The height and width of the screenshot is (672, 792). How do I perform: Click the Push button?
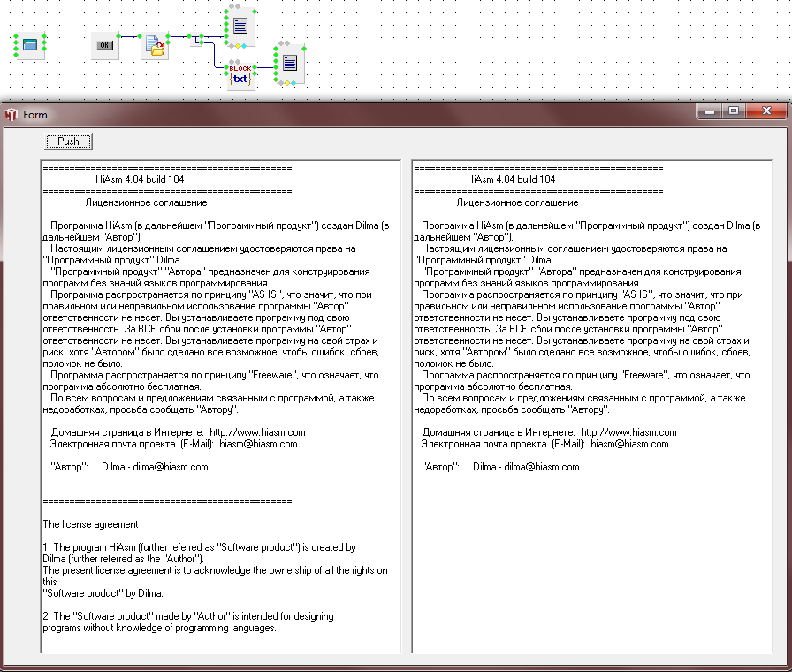(69, 141)
